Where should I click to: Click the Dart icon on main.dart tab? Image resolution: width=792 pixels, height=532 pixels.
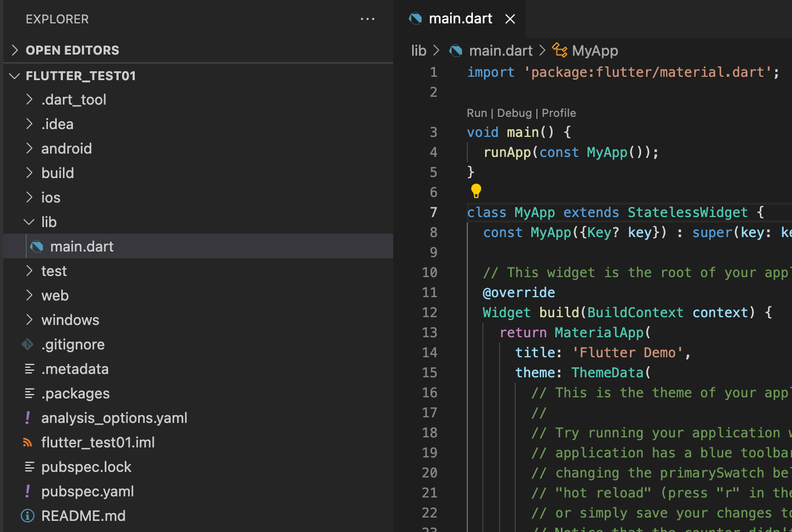click(415, 19)
